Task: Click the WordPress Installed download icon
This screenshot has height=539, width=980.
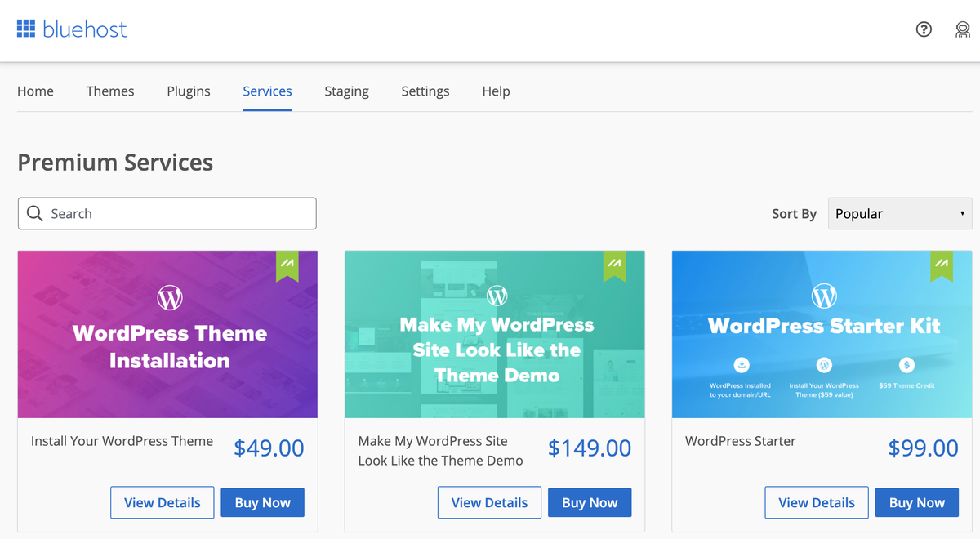Action: [x=742, y=365]
